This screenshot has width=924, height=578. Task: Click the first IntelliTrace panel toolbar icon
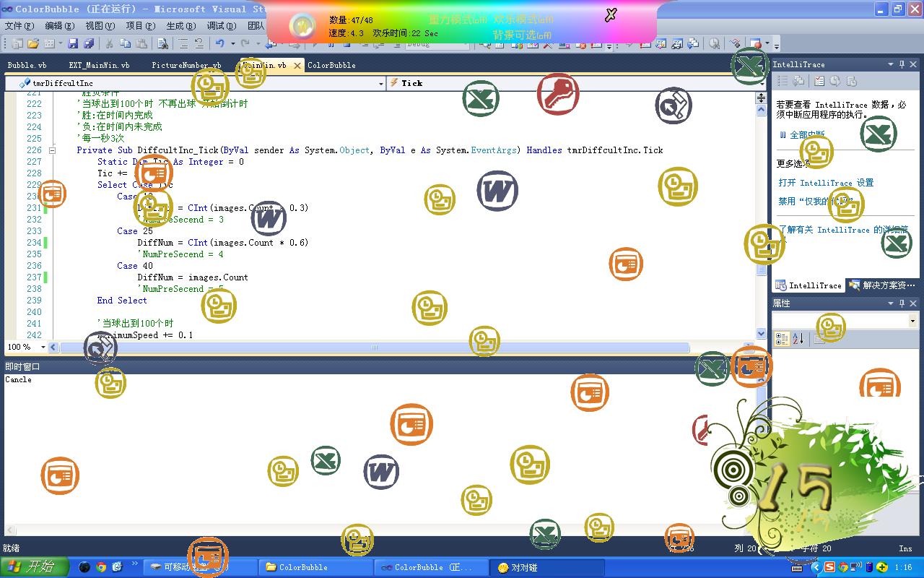click(783, 82)
